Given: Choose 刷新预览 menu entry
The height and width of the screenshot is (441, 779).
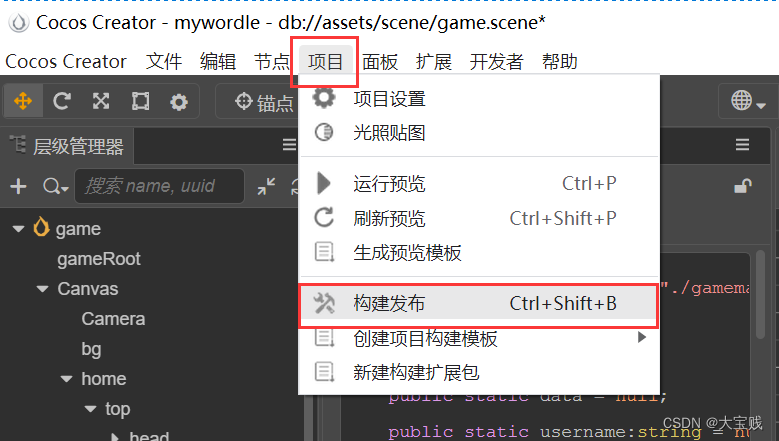Looking at the screenshot, I should (x=479, y=219).
